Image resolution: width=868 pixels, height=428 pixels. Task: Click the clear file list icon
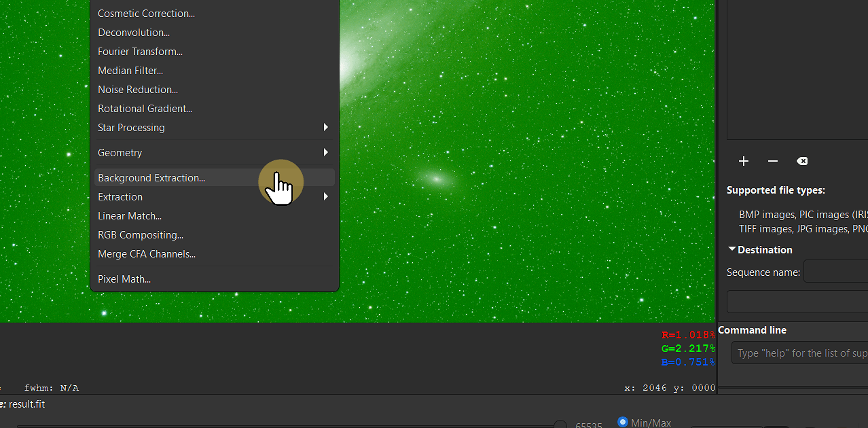(802, 161)
